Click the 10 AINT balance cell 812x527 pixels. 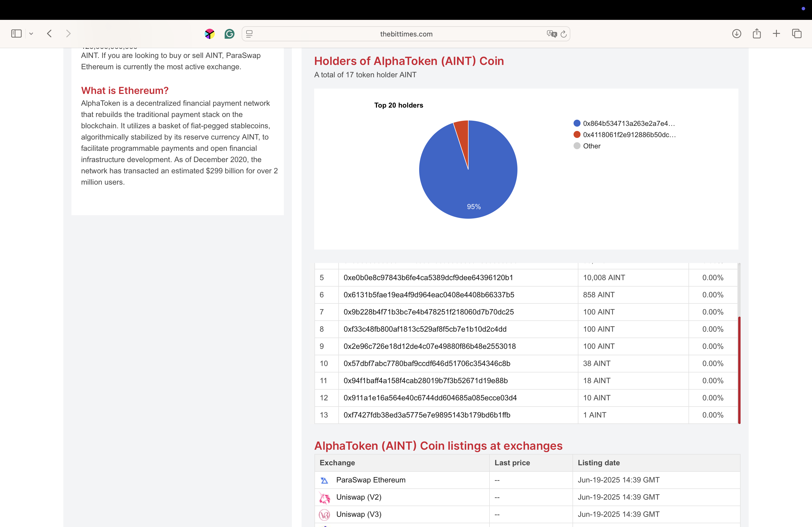633,398
